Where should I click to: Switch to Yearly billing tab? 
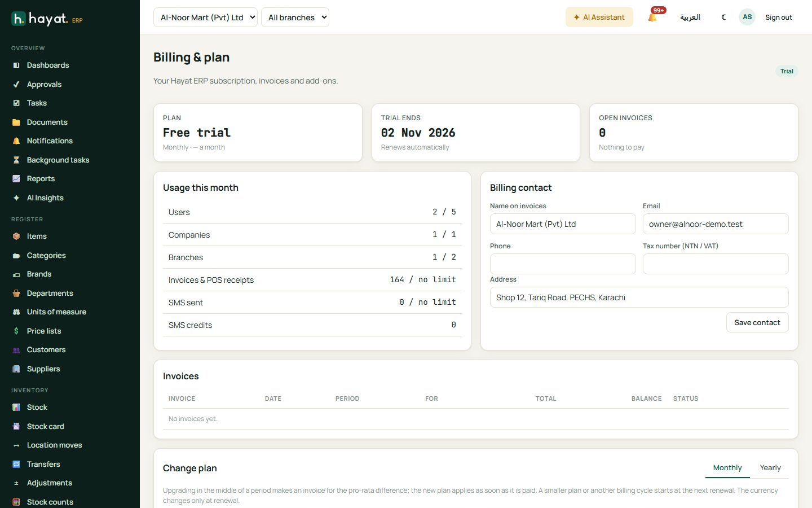pyautogui.click(x=770, y=468)
